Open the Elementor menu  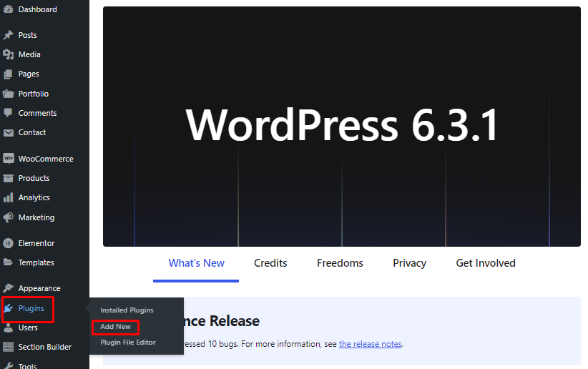point(36,243)
